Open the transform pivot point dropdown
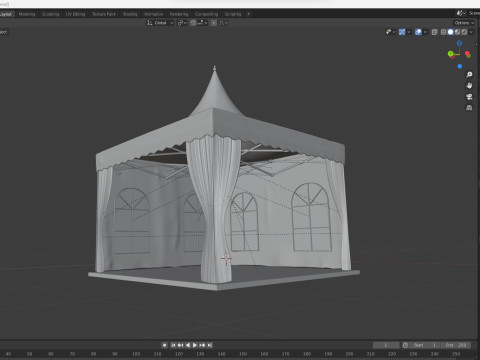The width and height of the screenshot is (480, 360). coord(182,23)
